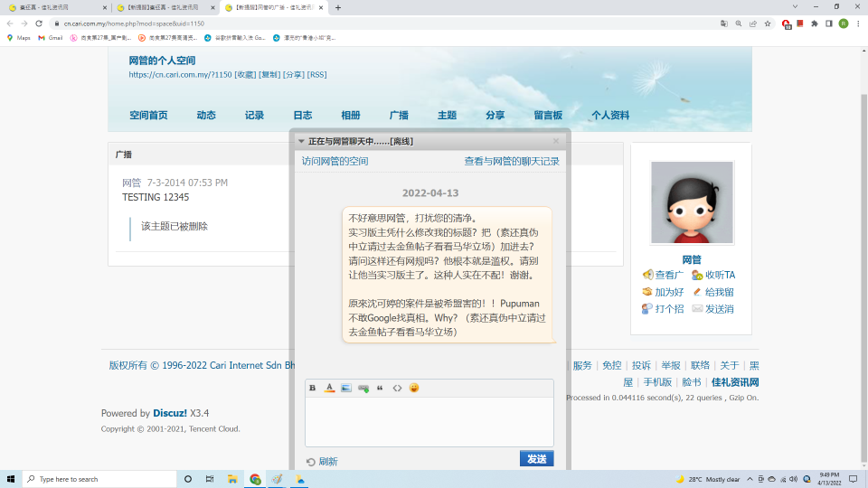This screenshot has width=868, height=488.
Task: Open font color picker in chat editor
Action: tap(329, 388)
